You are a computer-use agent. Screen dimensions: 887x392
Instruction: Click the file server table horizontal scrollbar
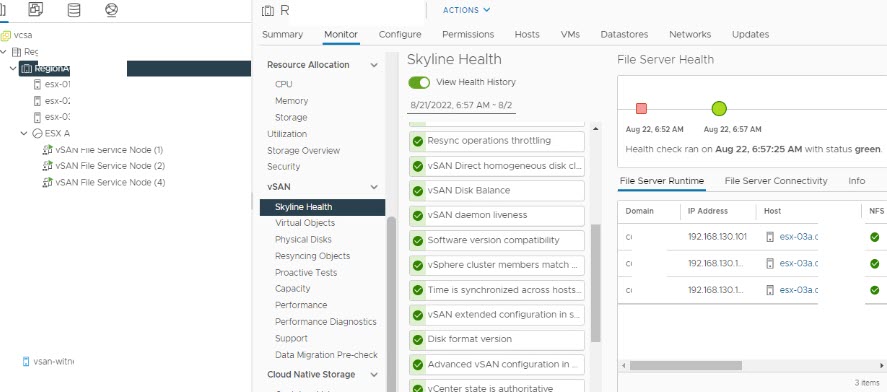click(x=686, y=365)
